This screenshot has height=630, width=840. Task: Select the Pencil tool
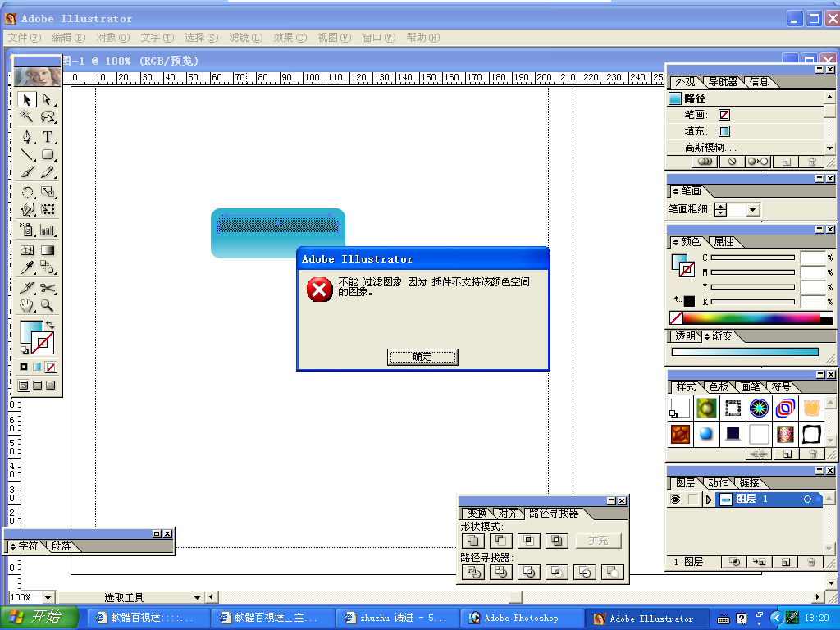(x=48, y=172)
